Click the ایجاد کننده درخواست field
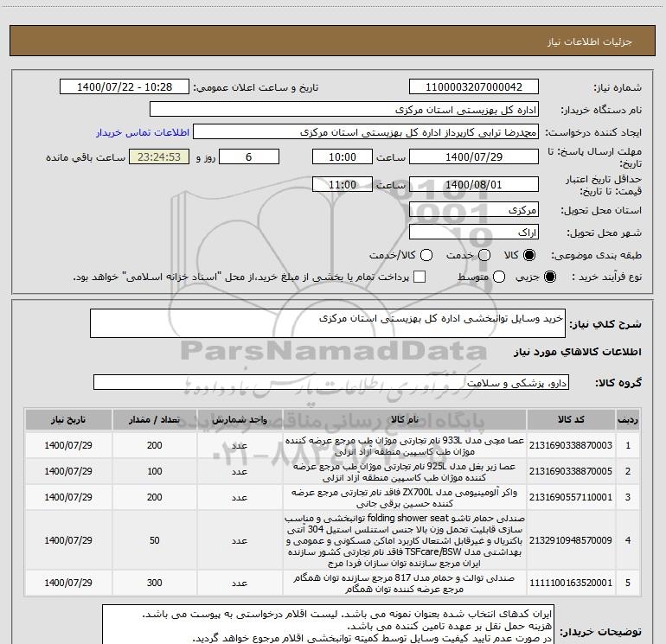 coord(366,132)
